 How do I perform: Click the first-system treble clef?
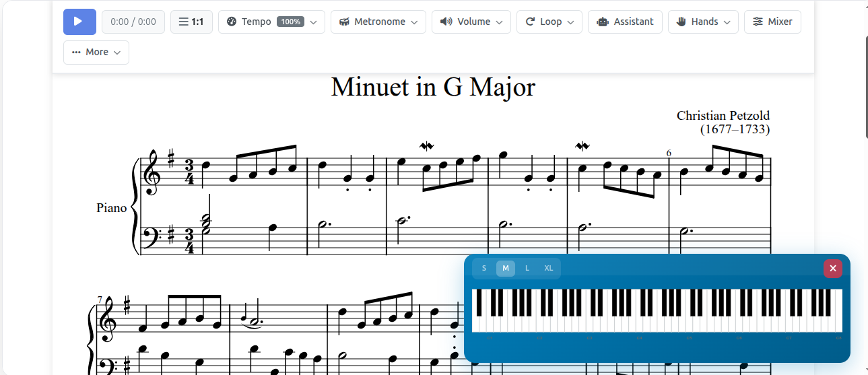point(152,172)
